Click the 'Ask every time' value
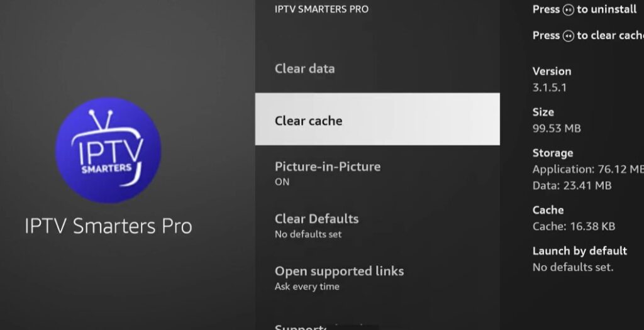Viewport: 644px width, 330px height. [307, 287]
